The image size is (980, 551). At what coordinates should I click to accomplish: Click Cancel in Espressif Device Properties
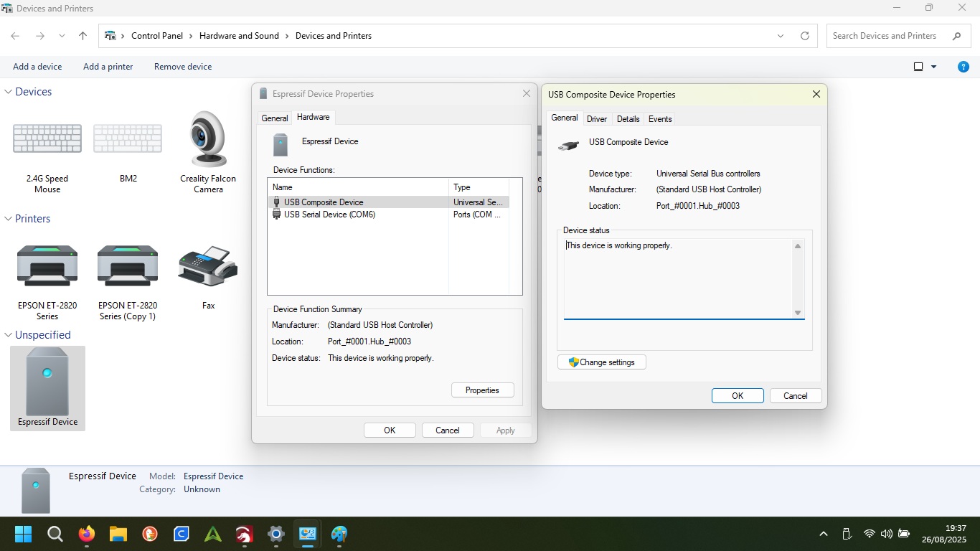click(x=447, y=430)
